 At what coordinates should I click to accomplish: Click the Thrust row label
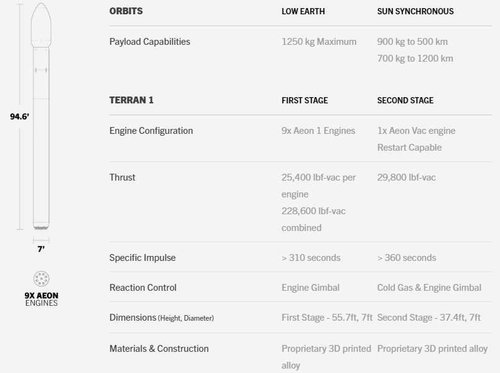coord(122,177)
